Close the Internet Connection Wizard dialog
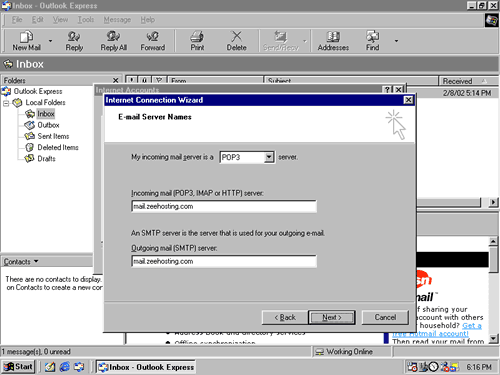 [408, 100]
